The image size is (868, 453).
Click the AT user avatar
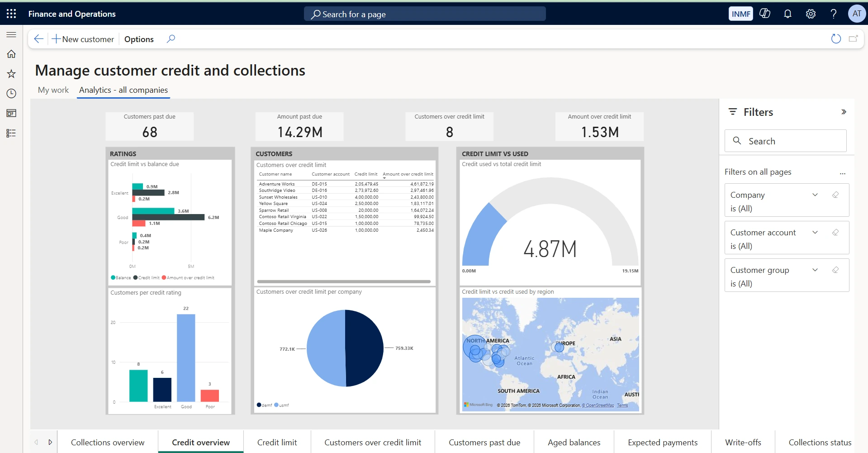[857, 14]
